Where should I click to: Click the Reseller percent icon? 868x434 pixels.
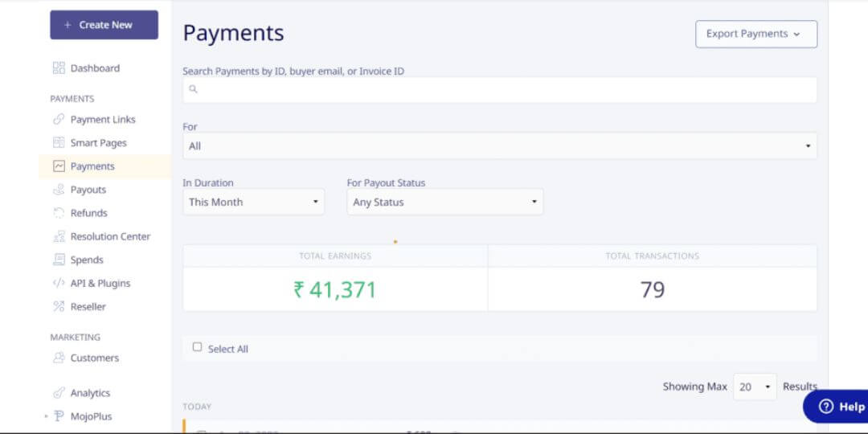click(x=59, y=306)
